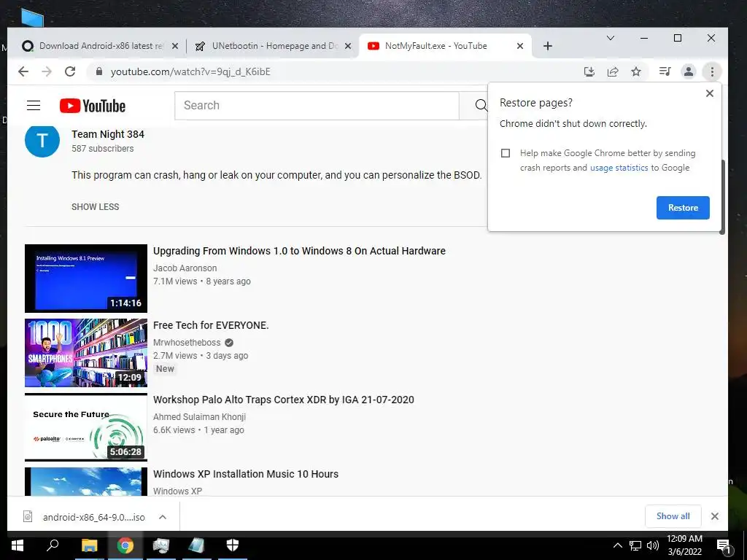
Task: Go back using the browser back arrow
Action: click(x=23, y=71)
